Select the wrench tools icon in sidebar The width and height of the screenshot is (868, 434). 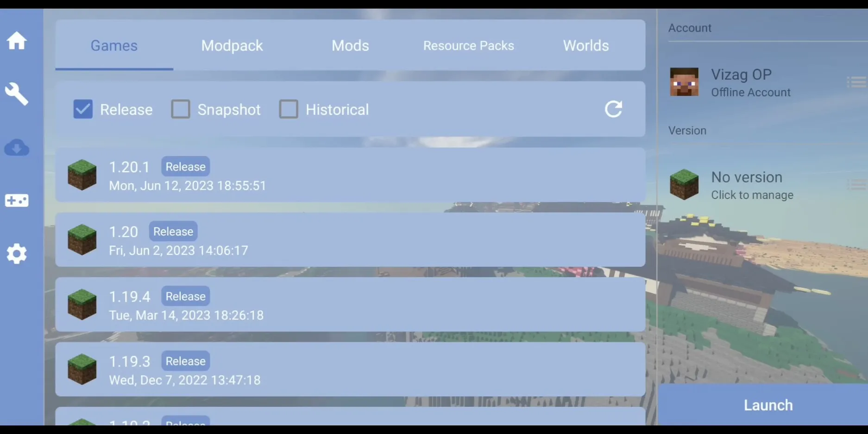click(x=17, y=94)
